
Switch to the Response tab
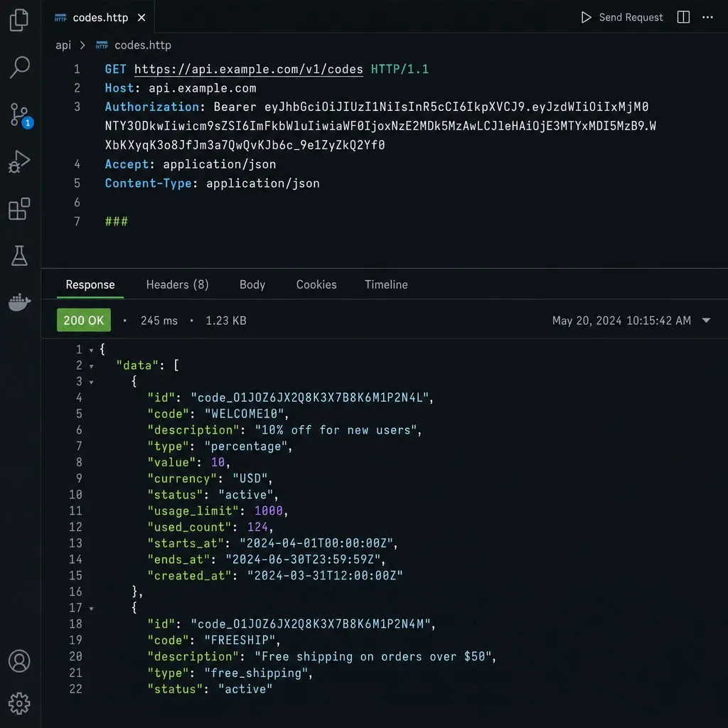(x=90, y=284)
